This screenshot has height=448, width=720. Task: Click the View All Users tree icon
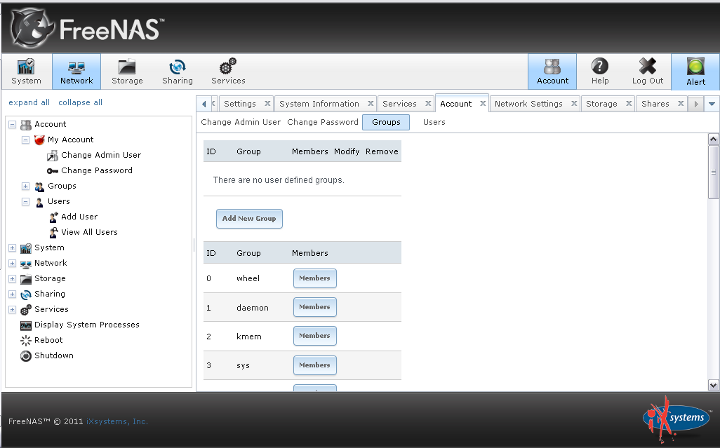coord(54,232)
